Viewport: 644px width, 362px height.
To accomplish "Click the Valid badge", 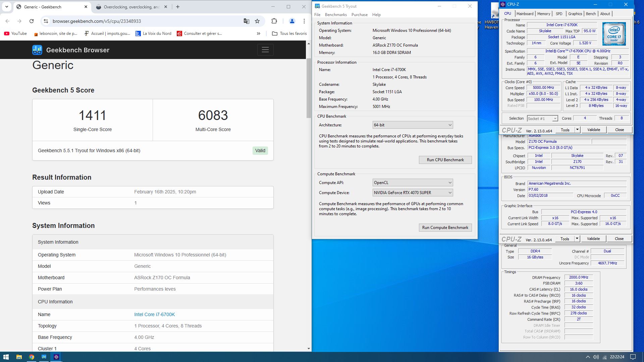I will pyautogui.click(x=260, y=150).
